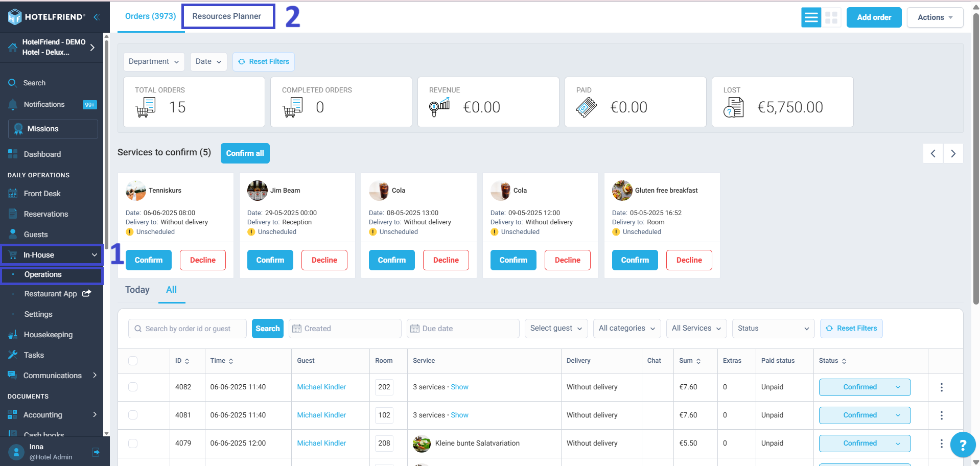Go to next services to confirm

coord(953,153)
